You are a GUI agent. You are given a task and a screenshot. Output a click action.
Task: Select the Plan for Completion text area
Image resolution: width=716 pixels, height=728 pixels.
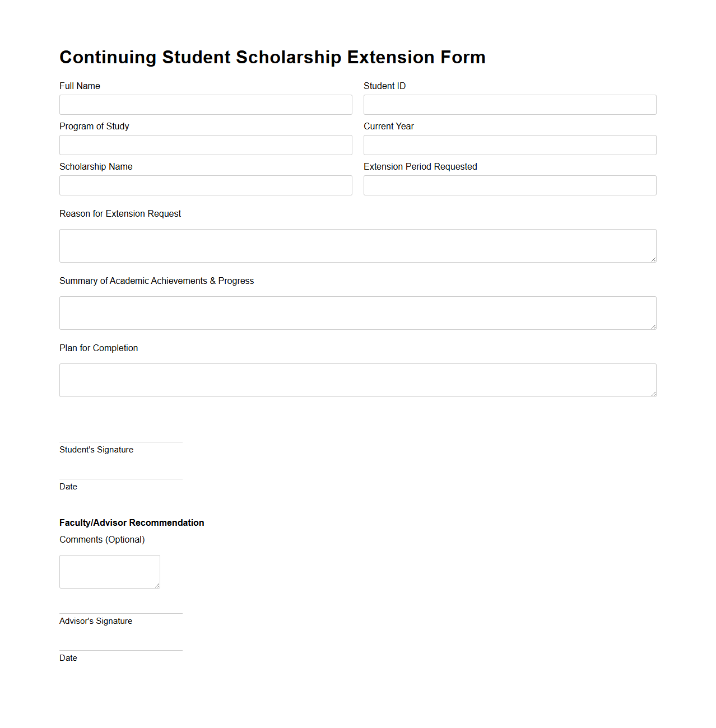pyautogui.click(x=357, y=380)
